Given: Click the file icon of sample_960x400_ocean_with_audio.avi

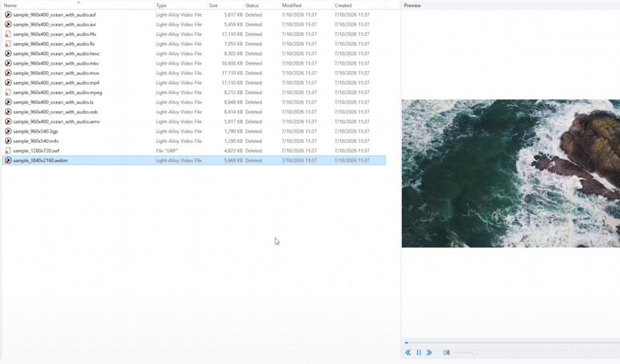Looking at the screenshot, I should click(8, 25).
